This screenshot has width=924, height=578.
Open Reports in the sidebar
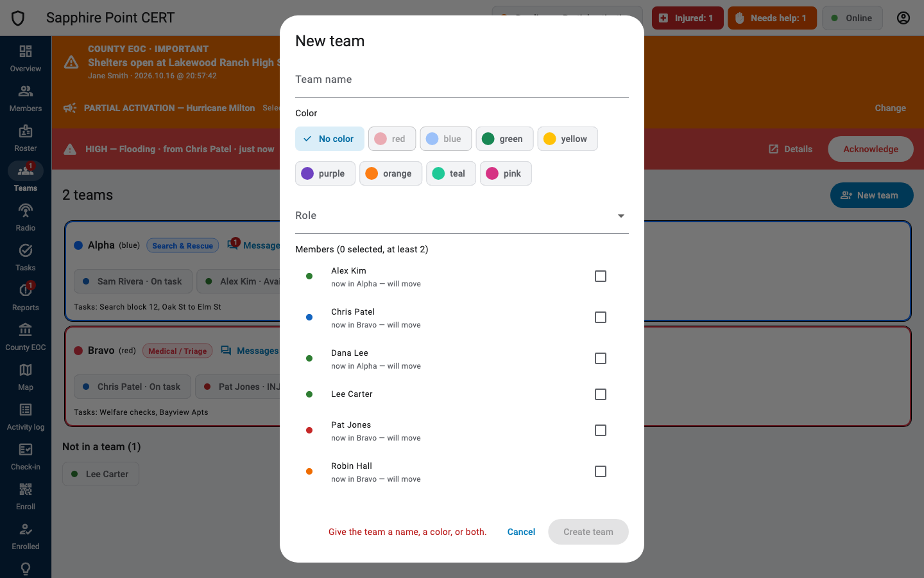tap(26, 297)
